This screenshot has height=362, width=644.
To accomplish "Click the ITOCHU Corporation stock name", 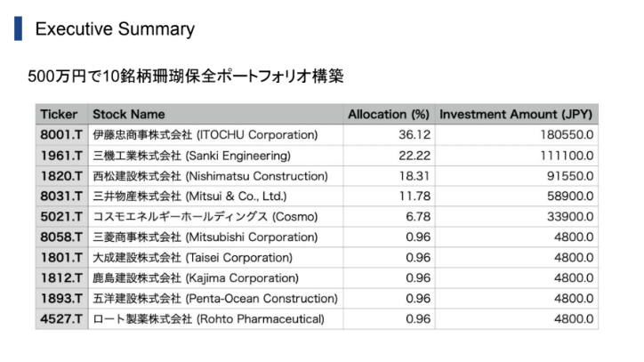I will pos(205,135).
